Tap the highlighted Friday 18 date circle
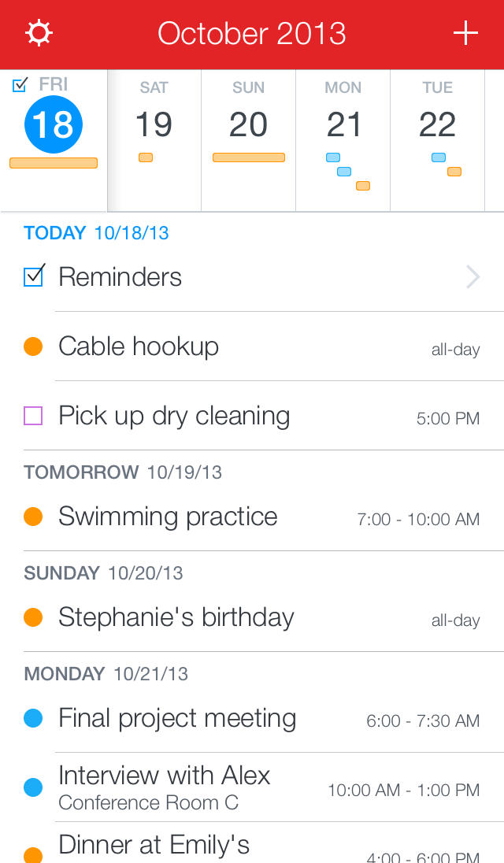 click(54, 124)
